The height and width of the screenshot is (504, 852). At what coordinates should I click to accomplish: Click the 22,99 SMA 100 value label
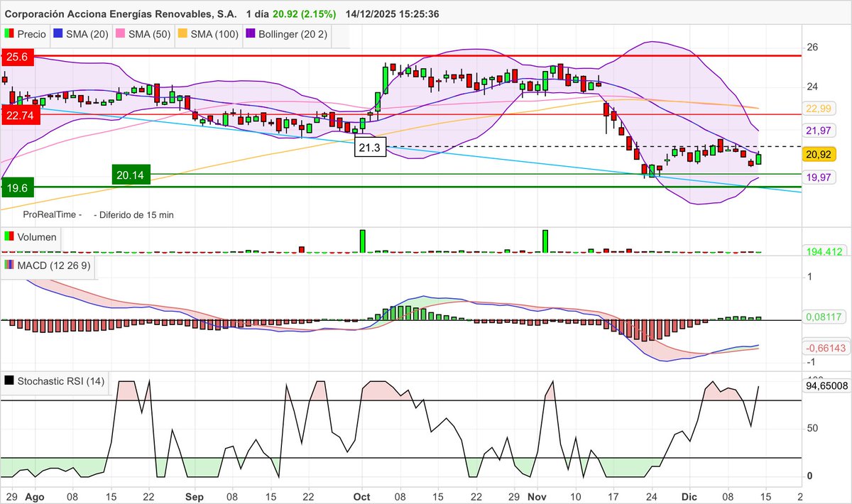tap(819, 108)
